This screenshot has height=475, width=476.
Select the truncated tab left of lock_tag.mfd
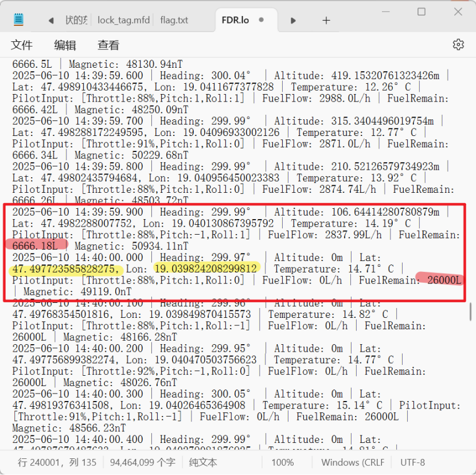pos(76,20)
